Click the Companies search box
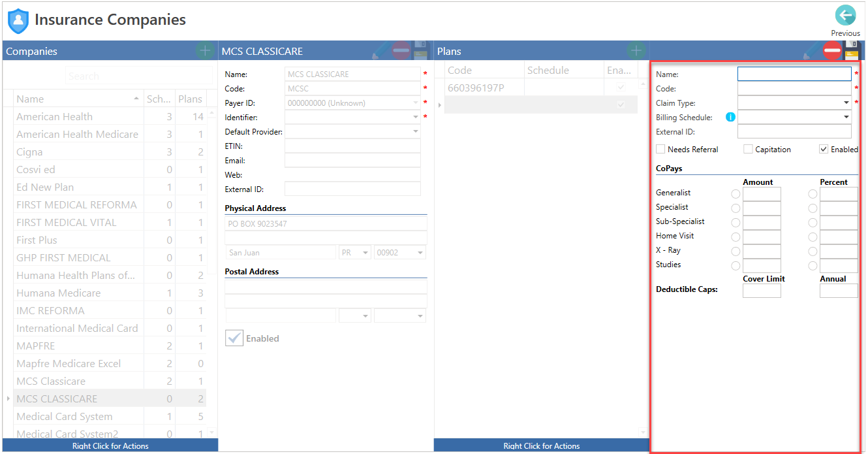The width and height of the screenshot is (868, 454). point(139,76)
